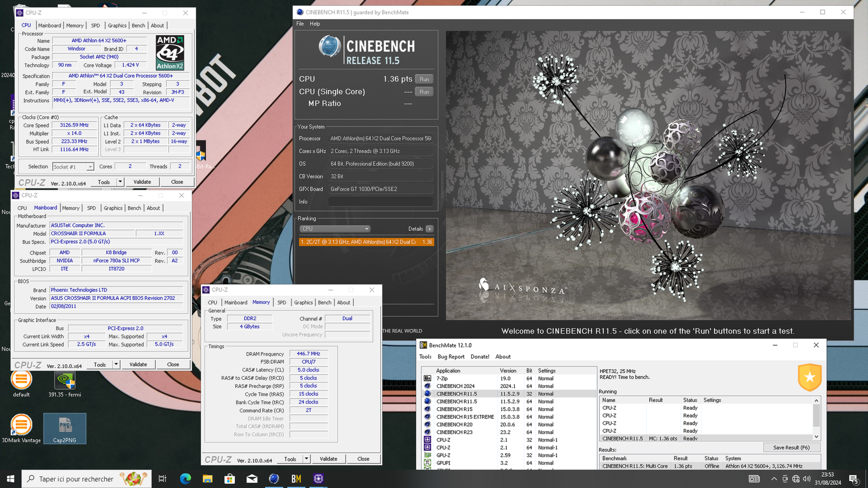Expand hidden system tray icons chevron
Image resolution: width=868 pixels, height=488 pixels.
coord(774,479)
